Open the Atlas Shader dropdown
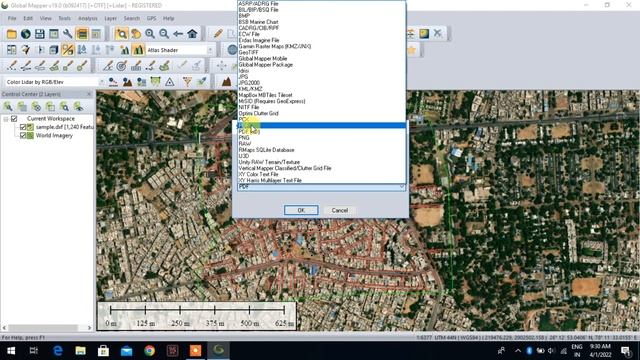Screen dimensions: 640x360 [210, 50]
